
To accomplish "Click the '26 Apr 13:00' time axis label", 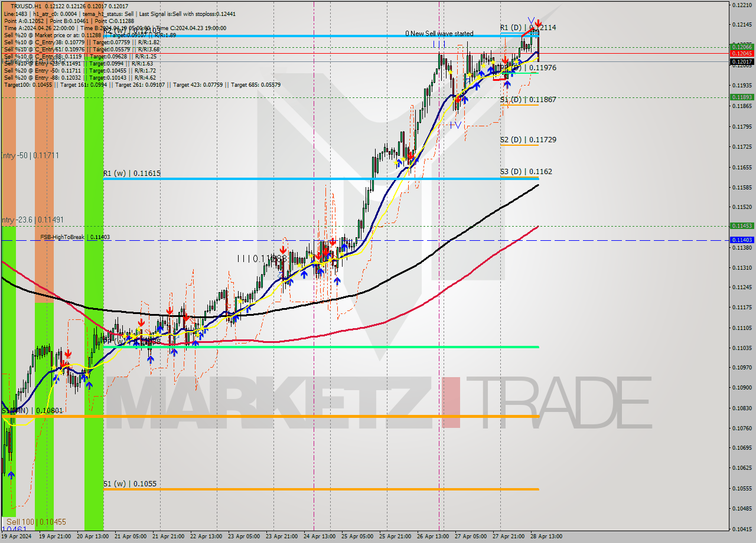I will [x=433, y=537].
